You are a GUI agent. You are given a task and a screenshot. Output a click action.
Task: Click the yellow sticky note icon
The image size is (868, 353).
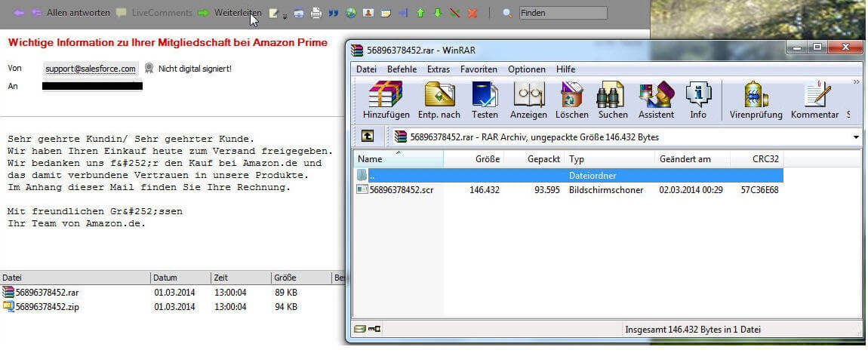click(385, 13)
